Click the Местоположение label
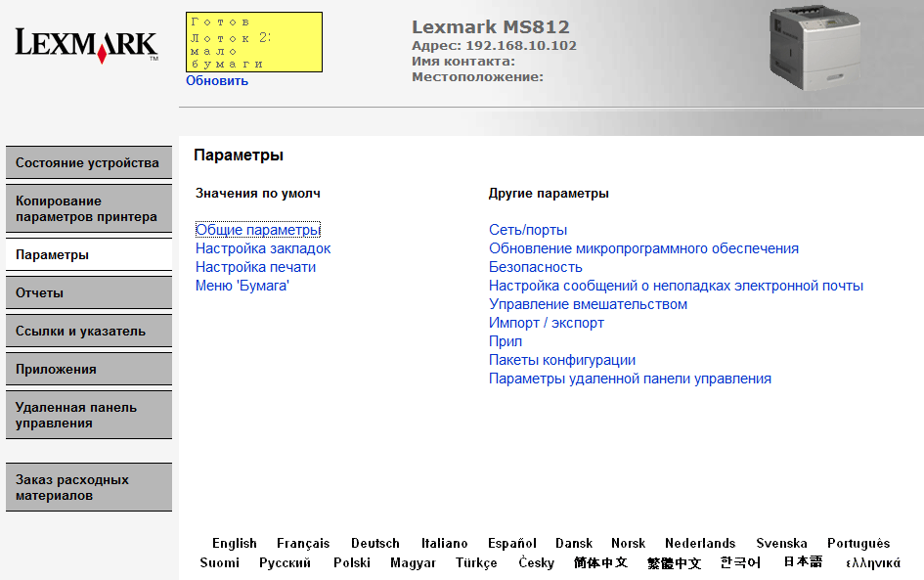 pos(477,76)
